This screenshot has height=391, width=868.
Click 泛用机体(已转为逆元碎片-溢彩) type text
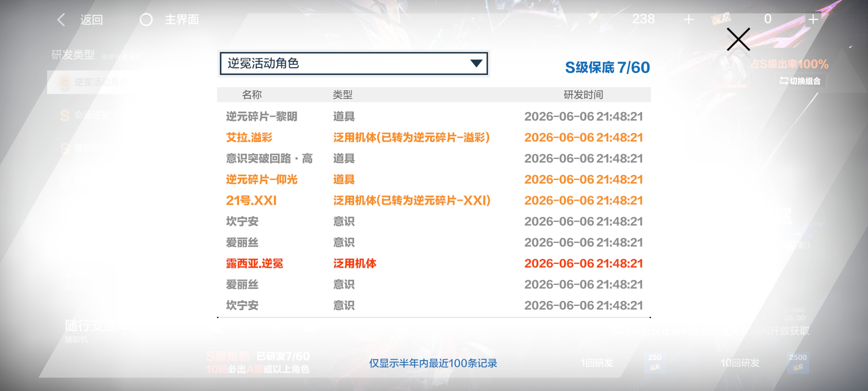click(x=411, y=138)
